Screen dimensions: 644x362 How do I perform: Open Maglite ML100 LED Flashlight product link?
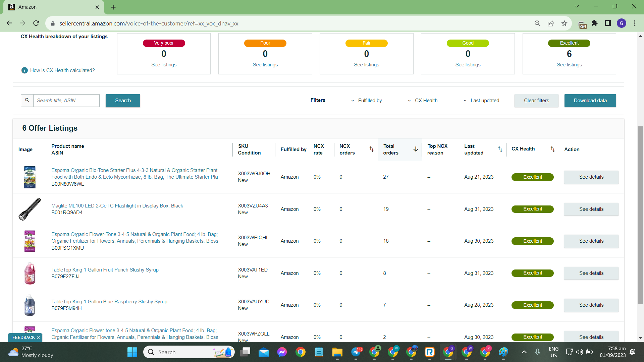pyautogui.click(x=117, y=206)
